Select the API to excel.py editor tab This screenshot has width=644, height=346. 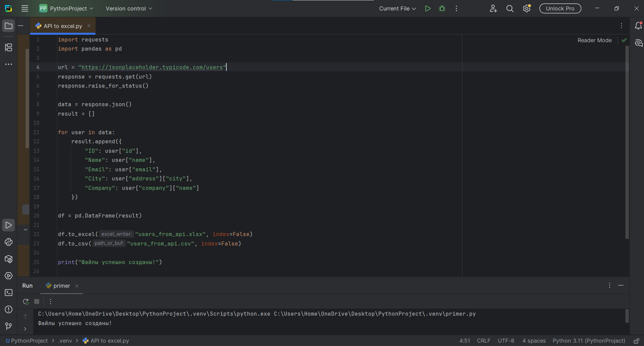[63, 26]
